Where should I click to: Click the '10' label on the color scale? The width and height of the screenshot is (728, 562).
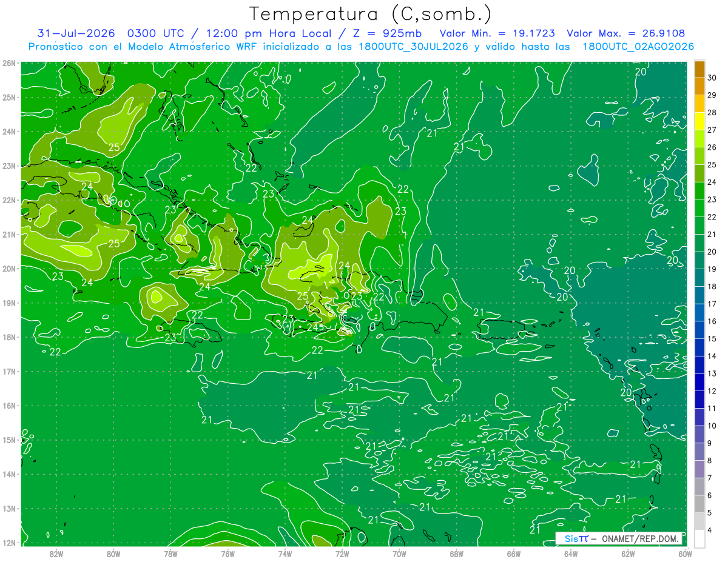712,426
